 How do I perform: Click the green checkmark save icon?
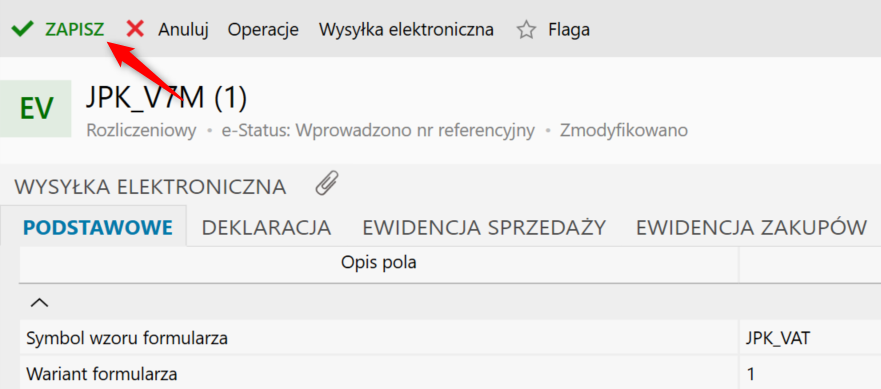point(22,28)
